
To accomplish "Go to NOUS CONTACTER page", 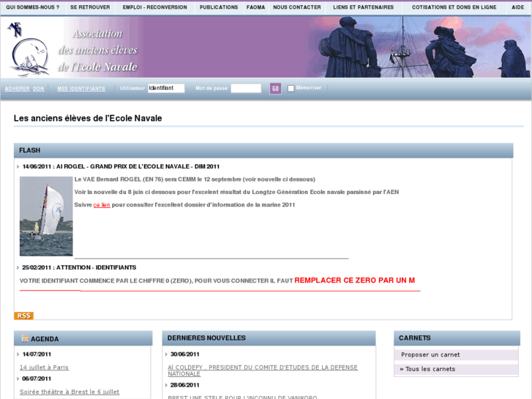I will point(297,7).
